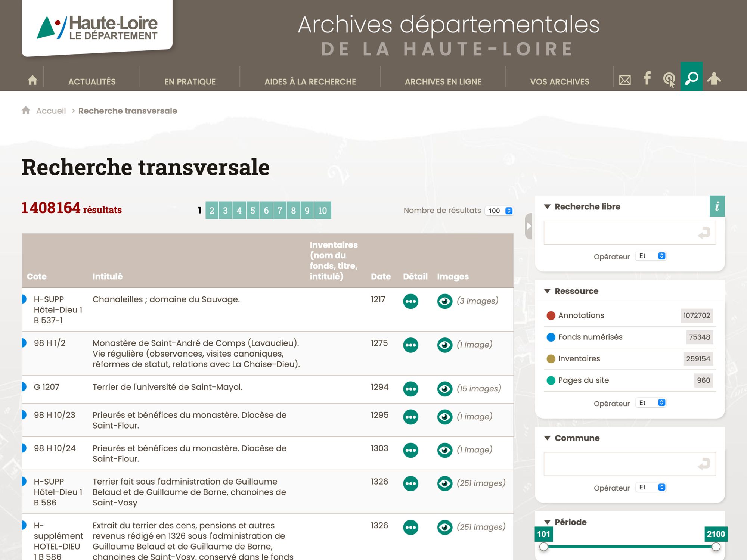The width and height of the screenshot is (747, 560).
Task: Click the accessibility person icon
Action: [x=714, y=79]
